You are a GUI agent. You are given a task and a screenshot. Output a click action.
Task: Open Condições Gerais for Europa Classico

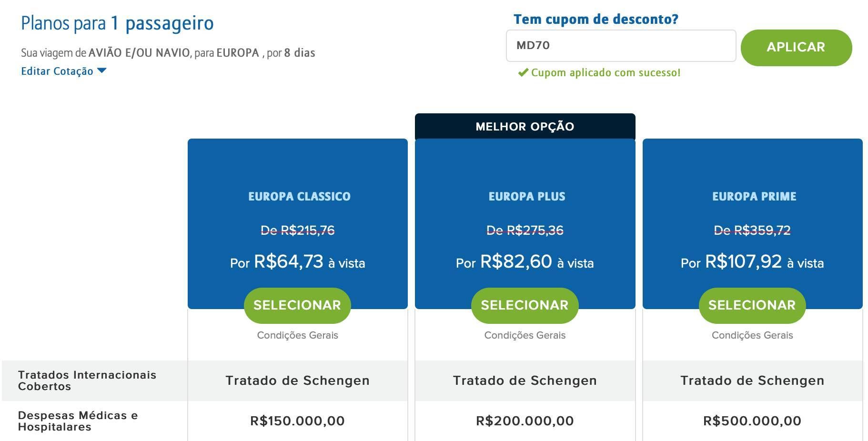pos(297,335)
